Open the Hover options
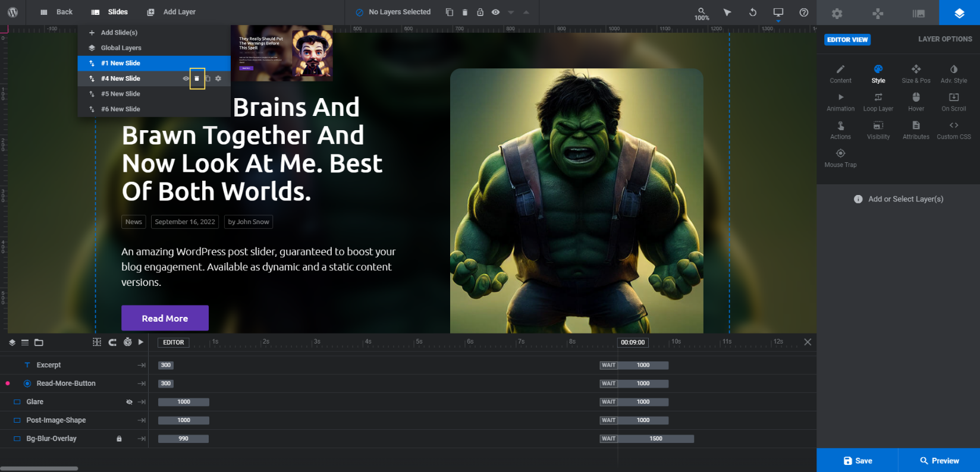Viewport: 980px width, 472px height. (x=916, y=102)
